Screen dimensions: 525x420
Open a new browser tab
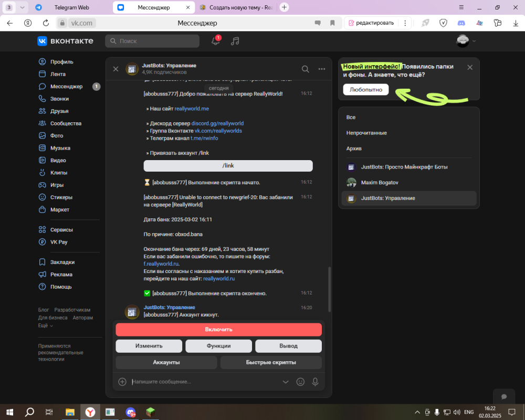pyautogui.click(x=284, y=7)
